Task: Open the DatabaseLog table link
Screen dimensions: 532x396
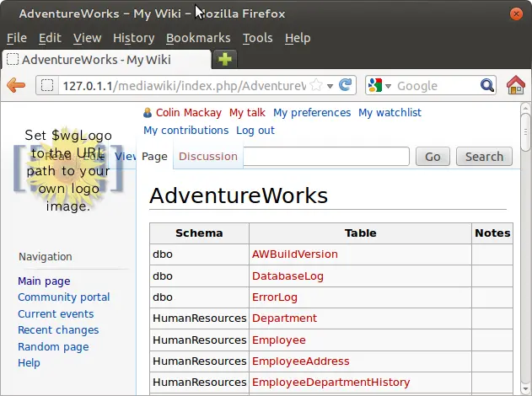Action: [287, 276]
